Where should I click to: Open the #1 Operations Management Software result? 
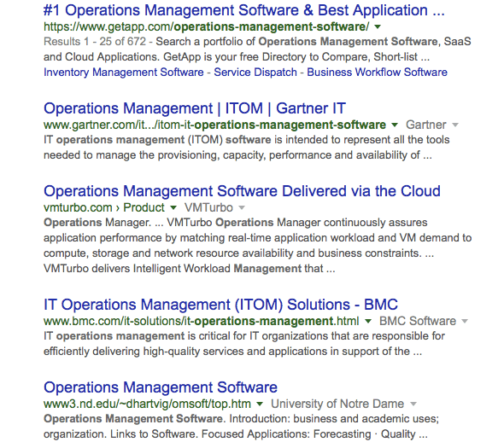pos(244,10)
